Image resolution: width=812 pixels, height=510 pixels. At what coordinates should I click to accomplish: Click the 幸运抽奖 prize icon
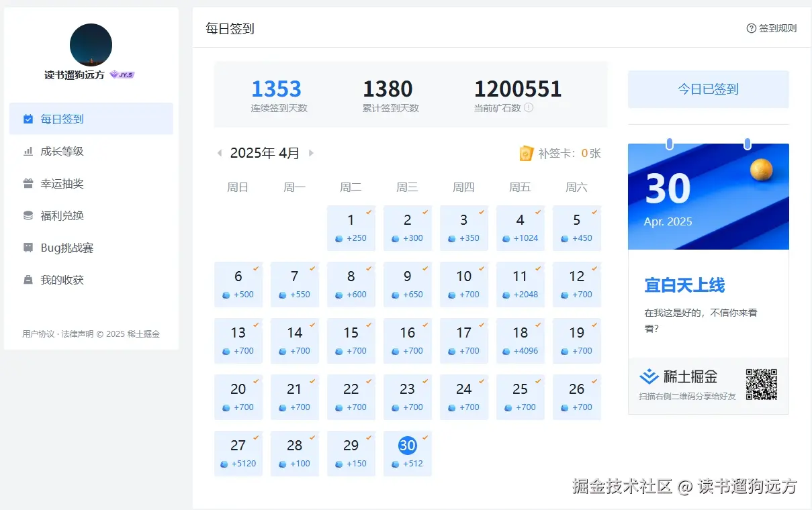[x=28, y=183]
